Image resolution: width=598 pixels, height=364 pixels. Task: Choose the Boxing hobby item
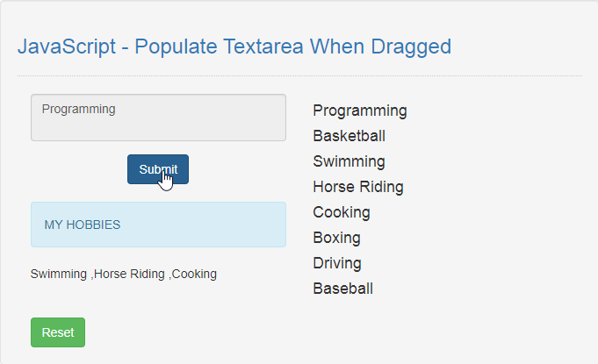pyautogui.click(x=336, y=238)
